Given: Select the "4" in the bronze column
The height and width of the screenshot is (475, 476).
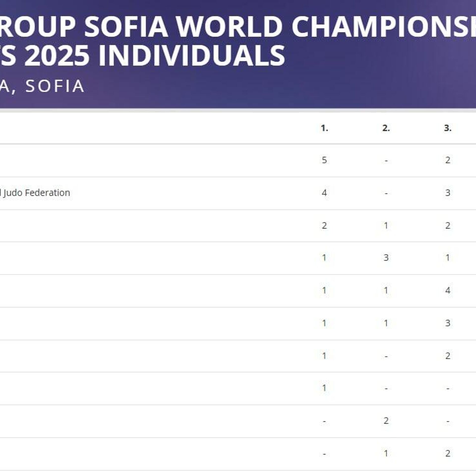Looking at the screenshot, I should pyautogui.click(x=447, y=290).
